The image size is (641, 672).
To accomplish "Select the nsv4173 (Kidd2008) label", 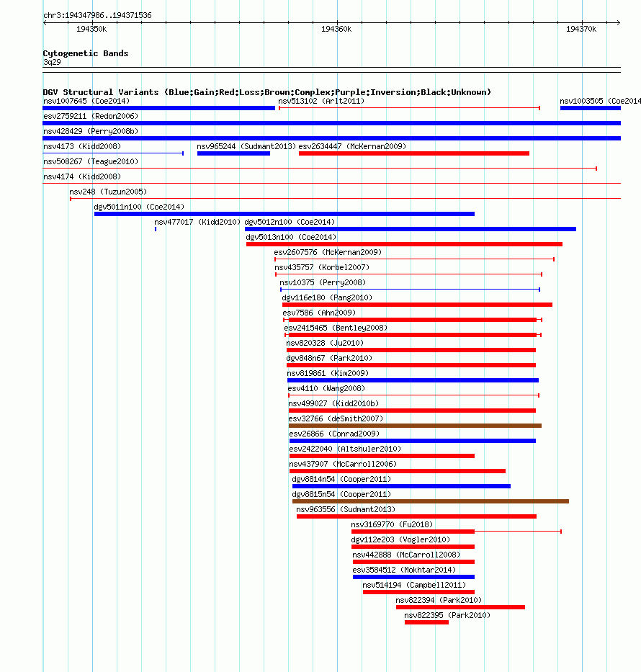I will 82,146.
